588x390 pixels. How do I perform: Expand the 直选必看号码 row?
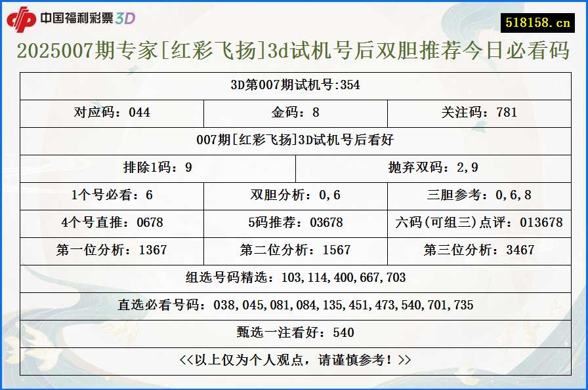(x=294, y=305)
